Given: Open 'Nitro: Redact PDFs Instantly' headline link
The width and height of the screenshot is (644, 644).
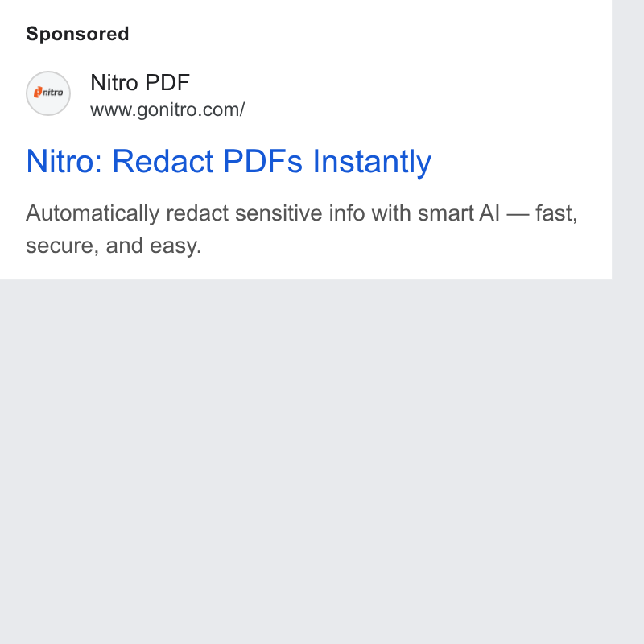Looking at the screenshot, I should coord(229,162).
